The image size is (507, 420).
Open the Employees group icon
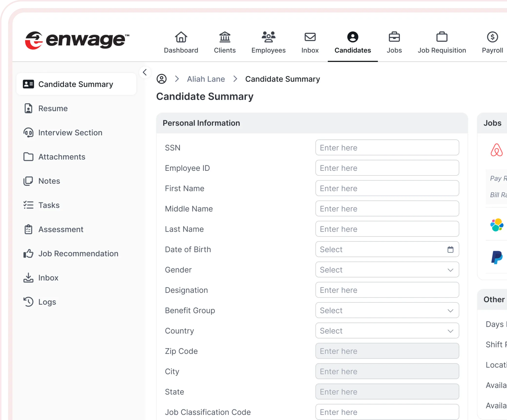(x=268, y=37)
